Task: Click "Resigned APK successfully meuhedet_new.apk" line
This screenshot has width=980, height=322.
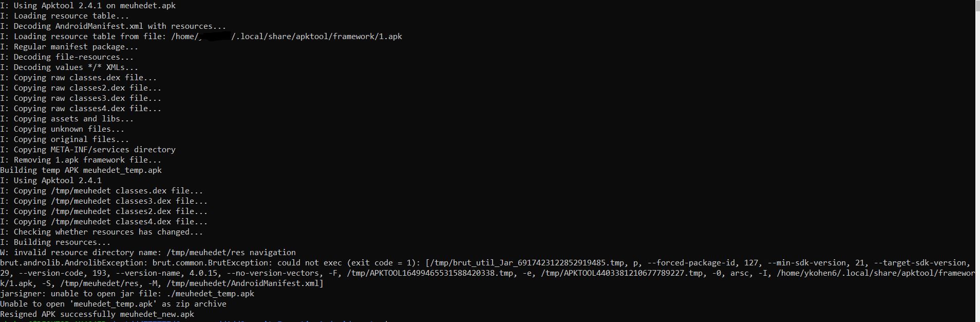Action: (97, 314)
